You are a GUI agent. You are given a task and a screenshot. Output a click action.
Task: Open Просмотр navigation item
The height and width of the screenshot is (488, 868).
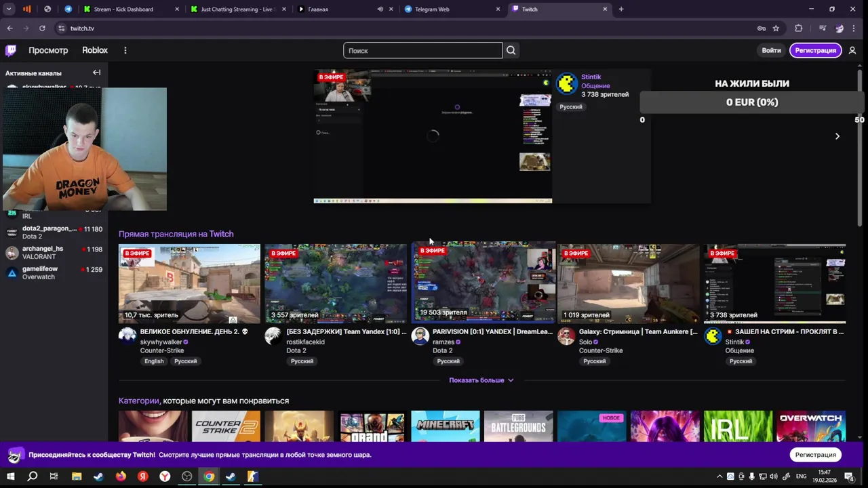pos(48,50)
